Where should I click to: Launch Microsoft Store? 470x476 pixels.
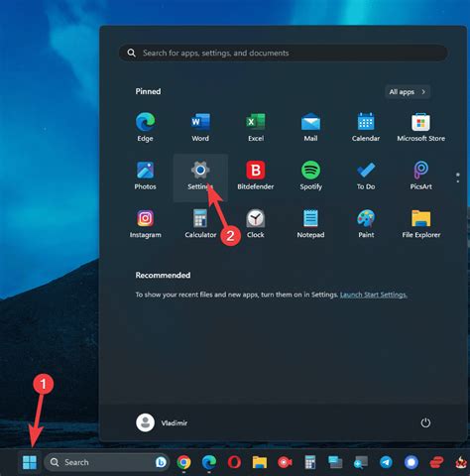coord(420,127)
